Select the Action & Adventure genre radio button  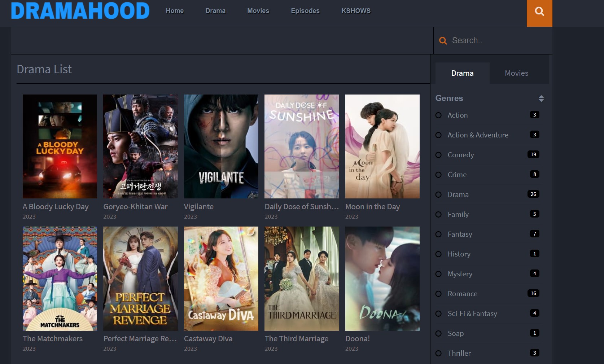(x=438, y=135)
